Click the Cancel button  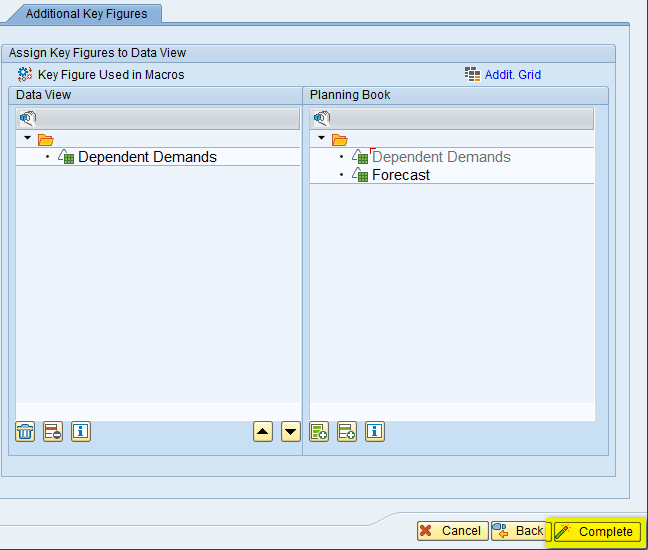[453, 531]
